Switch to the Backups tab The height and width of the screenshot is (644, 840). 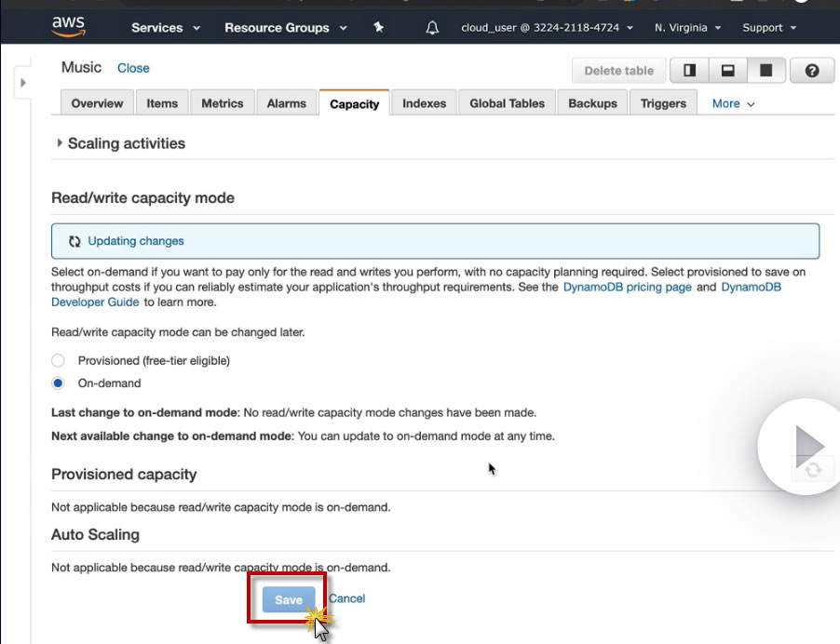tap(592, 103)
